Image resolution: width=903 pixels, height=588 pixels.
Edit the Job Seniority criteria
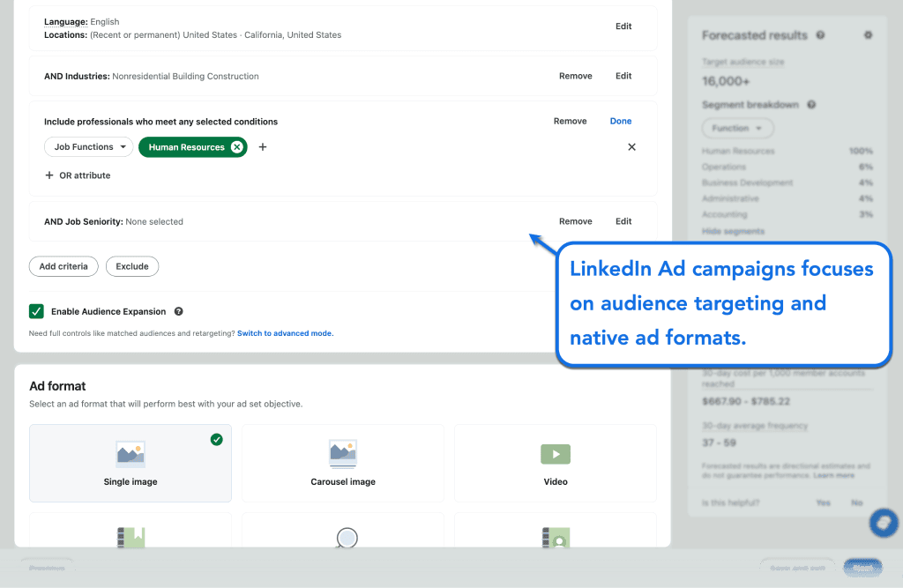(x=623, y=221)
